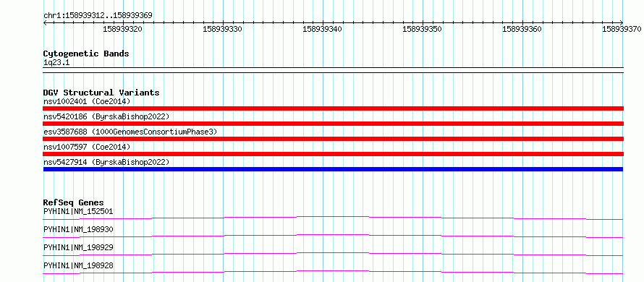Click the DGV Structural Variants track heading
The width and height of the screenshot is (644, 282).
(x=101, y=93)
